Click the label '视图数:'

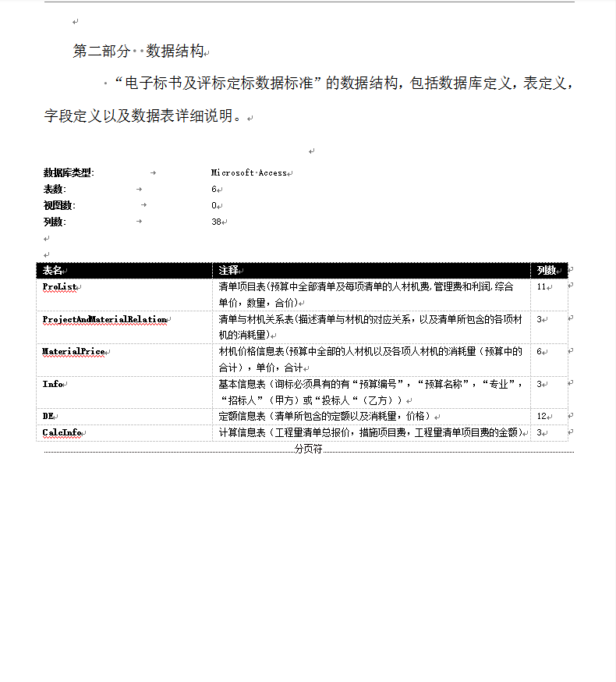pyautogui.click(x=59, y=205)
